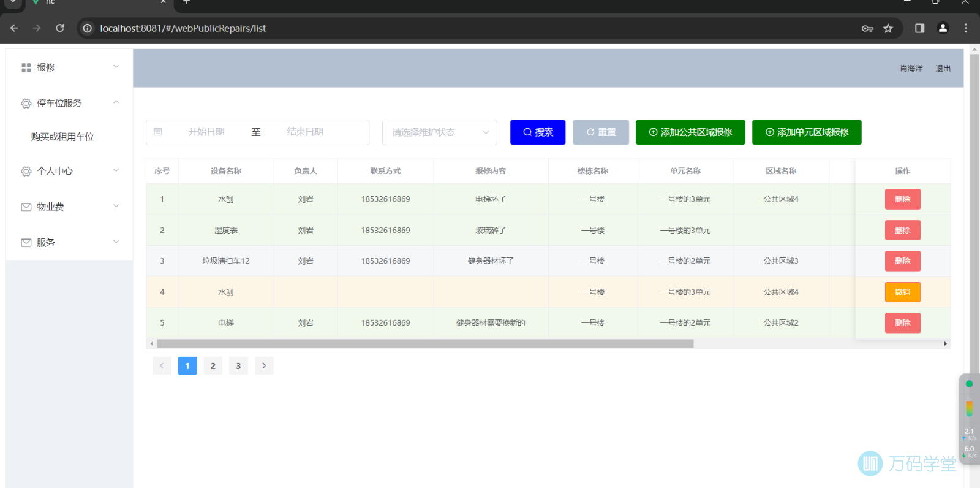This screenshot has width=980, height=488.
Task: Click the 结束日期 end date field
Action: click(305, 132)
